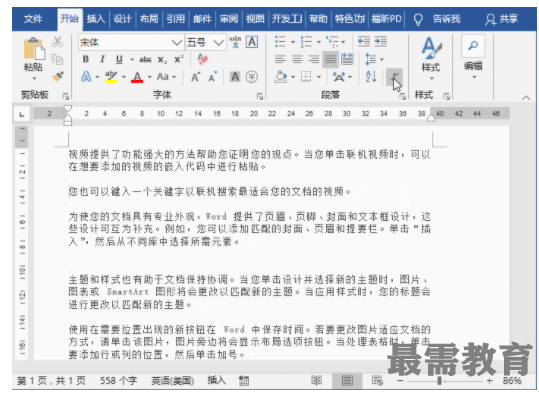Open Borders dropdown arrow
Screen dimensions: 539x399
(319, 77)
